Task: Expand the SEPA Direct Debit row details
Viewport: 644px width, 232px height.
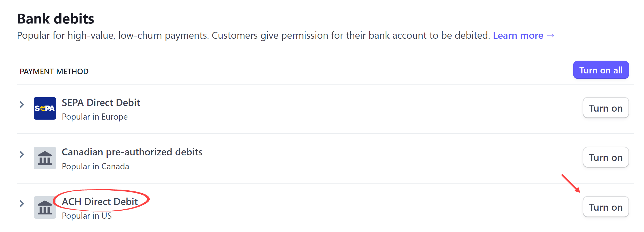Action: [22, 105]
